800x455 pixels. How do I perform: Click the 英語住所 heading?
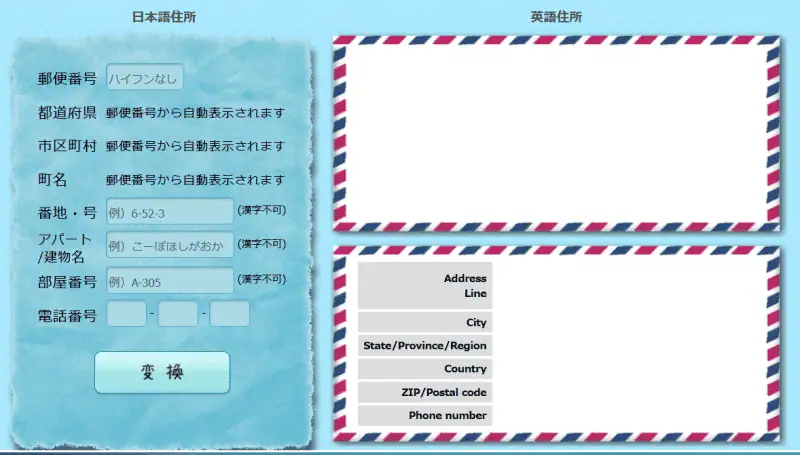(x=556, y=17)
